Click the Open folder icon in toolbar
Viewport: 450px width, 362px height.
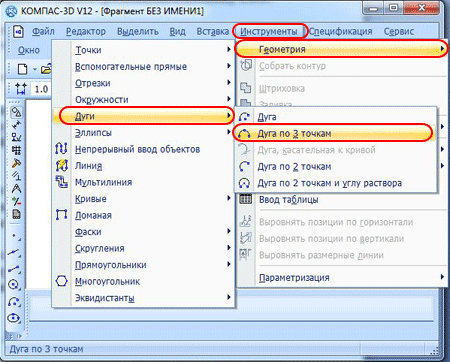(x=46, y=69)
